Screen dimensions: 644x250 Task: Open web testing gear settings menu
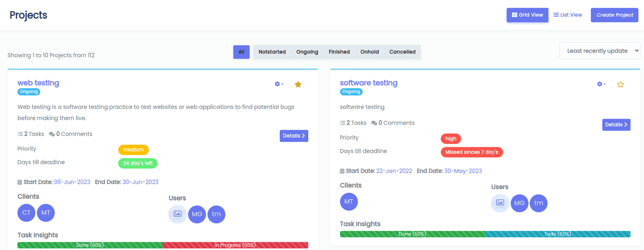click(x=279, y=84)
